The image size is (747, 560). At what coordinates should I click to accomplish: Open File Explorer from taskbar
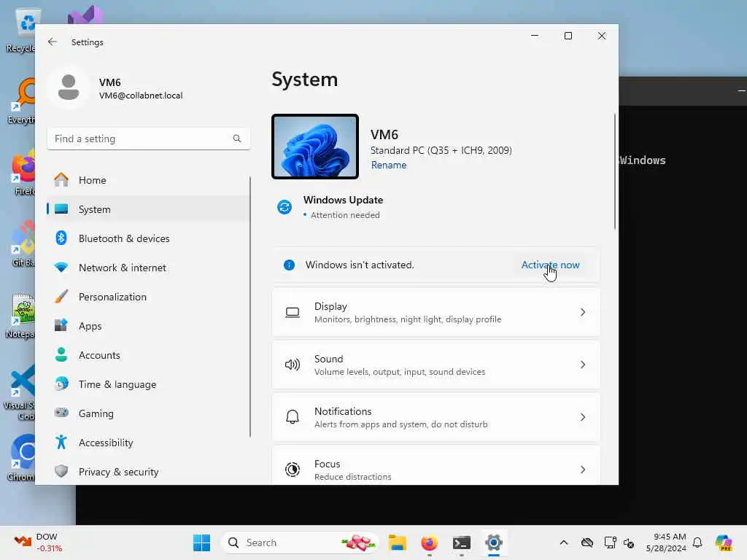coord(397,542)
